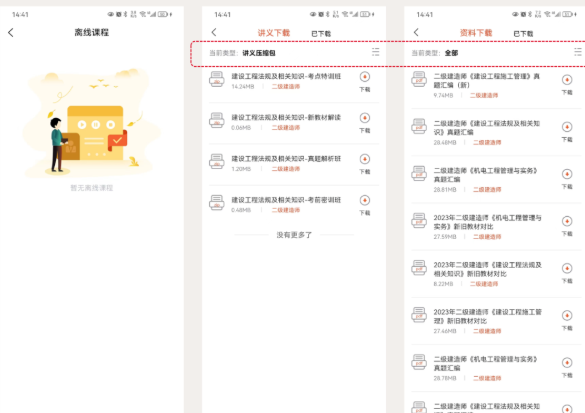The width and height of the screenshot is (585, 413).
Task: Download 建设工程法规及相关知识-考点特训班 handout
Action: 365,81
